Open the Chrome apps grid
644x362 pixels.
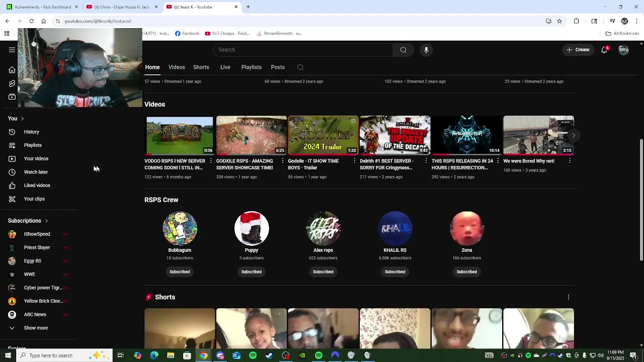7,34
